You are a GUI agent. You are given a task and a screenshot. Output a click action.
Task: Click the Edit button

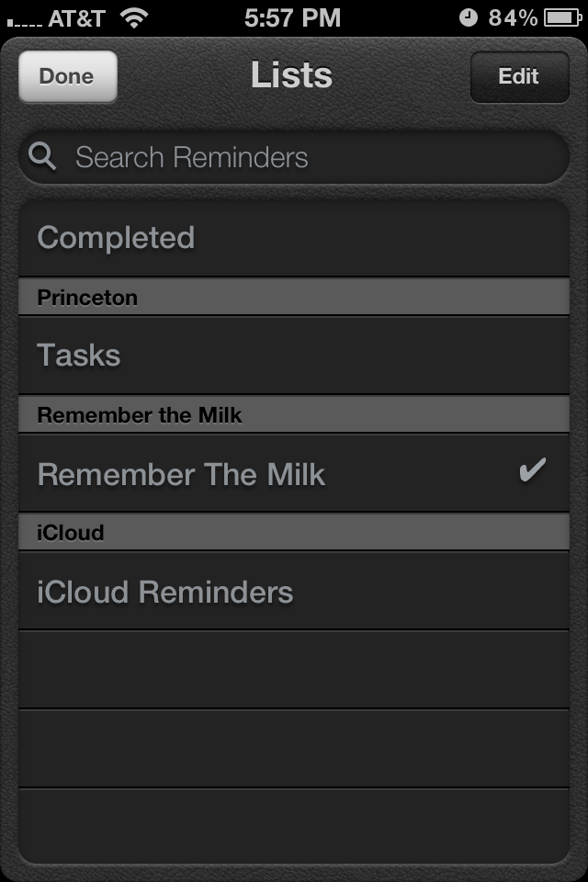pyautogui.click(x=519, y=76)
